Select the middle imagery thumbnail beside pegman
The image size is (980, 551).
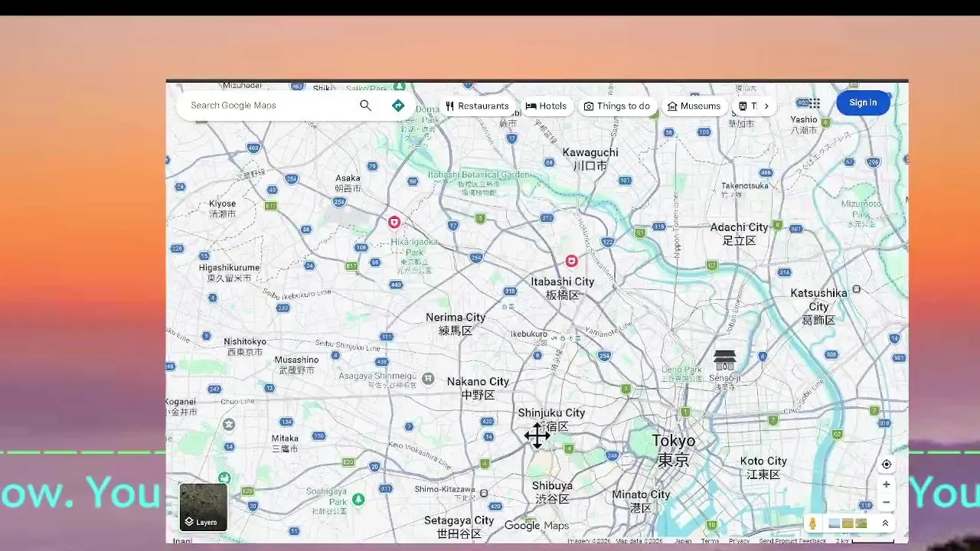[848, 523]
